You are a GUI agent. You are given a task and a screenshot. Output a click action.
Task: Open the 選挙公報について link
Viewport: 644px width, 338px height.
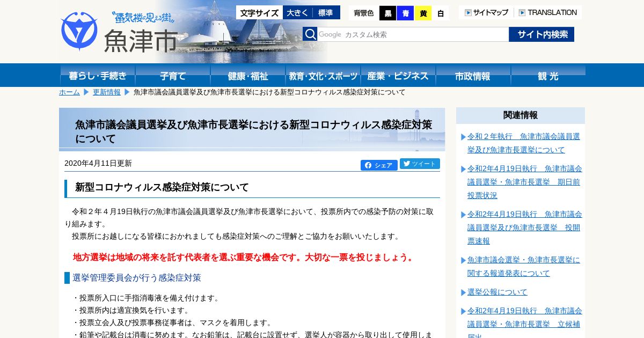point(497,292)
